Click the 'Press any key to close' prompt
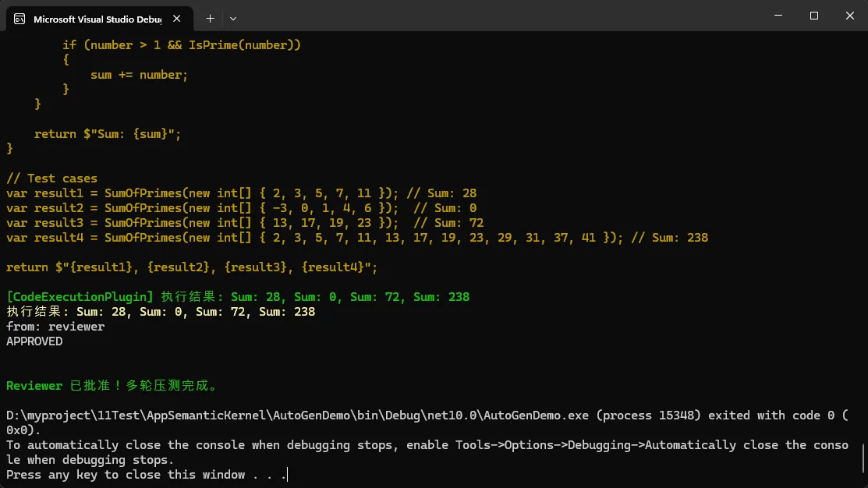 pos(147,475)
